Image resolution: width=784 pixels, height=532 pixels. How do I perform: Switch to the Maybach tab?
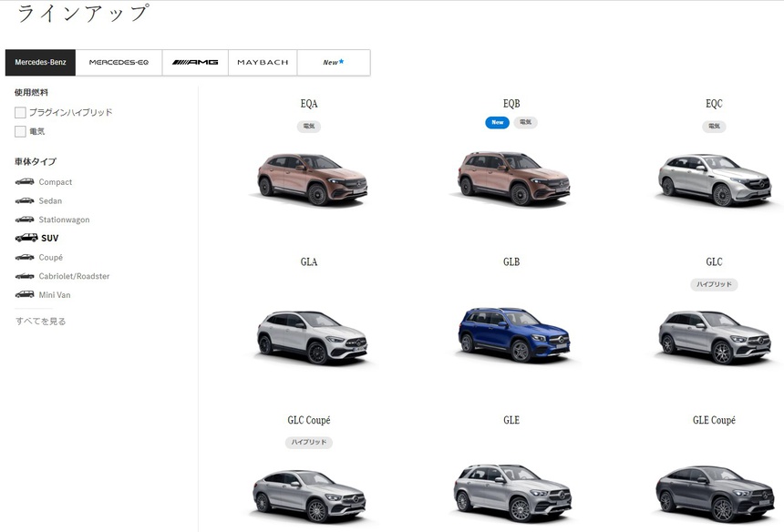(x=263, y=63)
